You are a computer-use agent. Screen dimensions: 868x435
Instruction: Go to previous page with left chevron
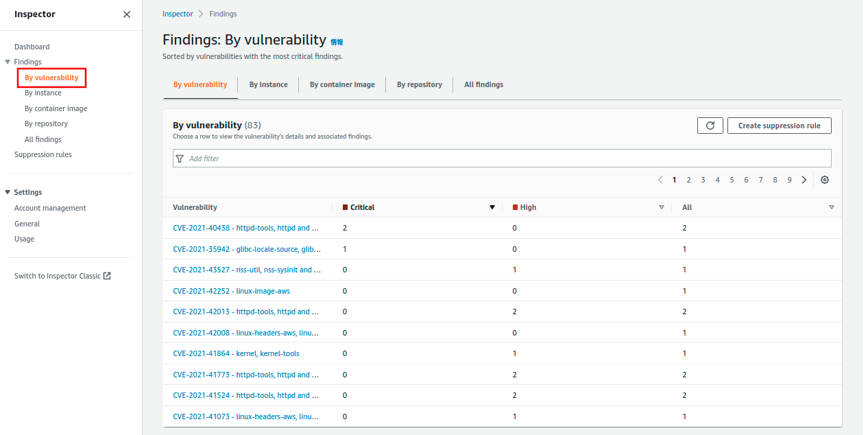[x=660, y=180]
